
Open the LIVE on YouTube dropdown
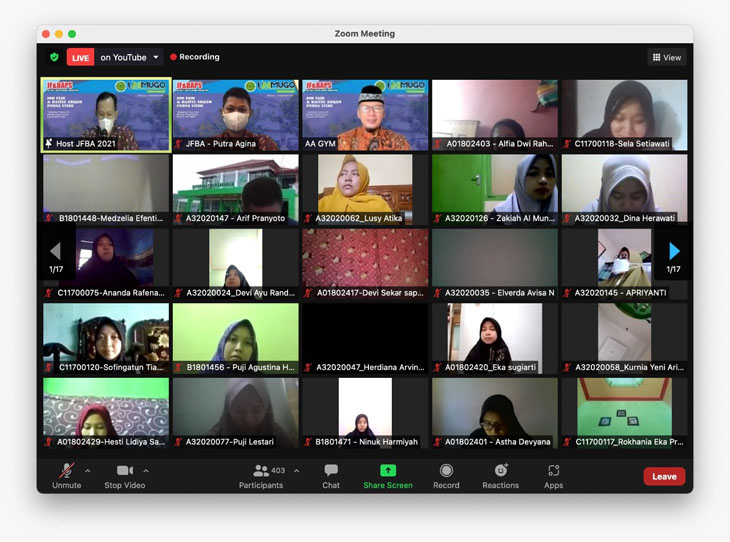[x=155, y=58]
